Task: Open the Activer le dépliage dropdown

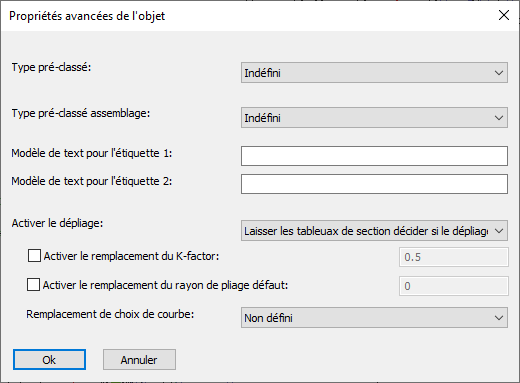Action: (x=374, y=231)
